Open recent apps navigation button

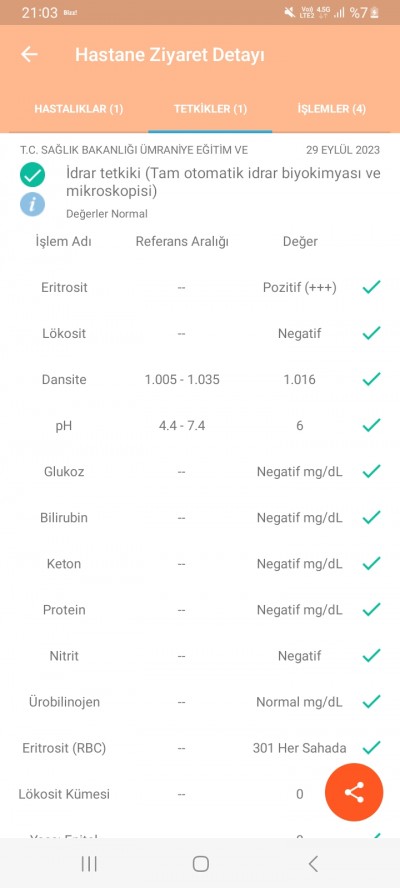89,863
